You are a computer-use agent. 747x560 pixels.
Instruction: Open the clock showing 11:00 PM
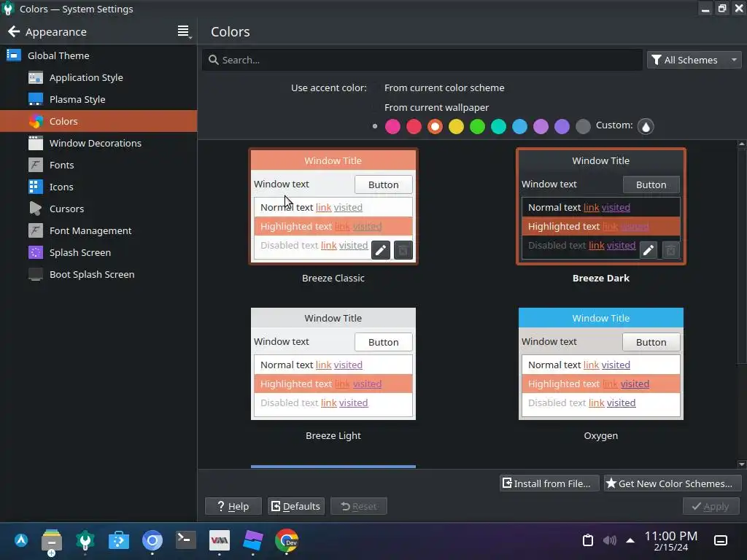671,540
